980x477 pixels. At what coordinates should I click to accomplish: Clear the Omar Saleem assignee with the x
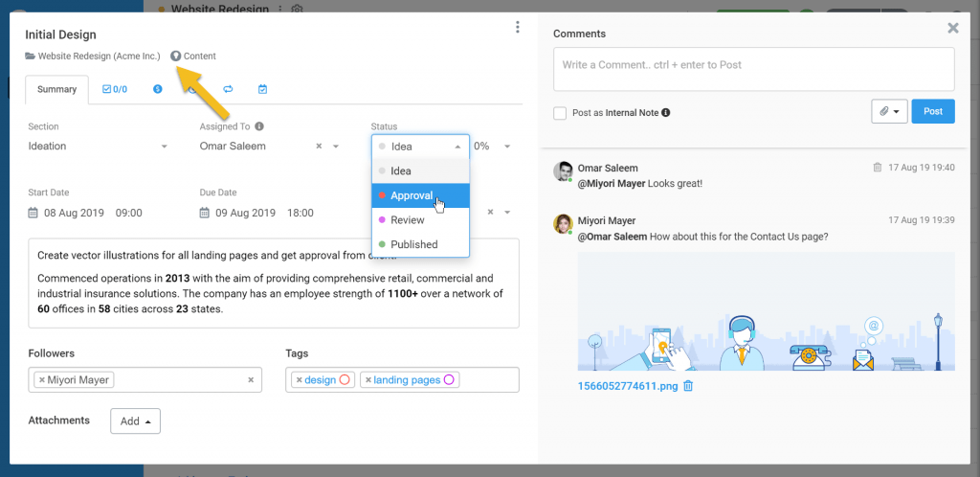pyautogui.click(x=319, y=147)
